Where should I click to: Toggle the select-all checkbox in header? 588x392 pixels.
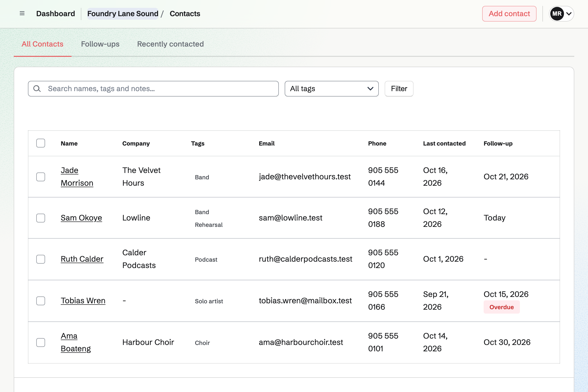coord(40,143)
